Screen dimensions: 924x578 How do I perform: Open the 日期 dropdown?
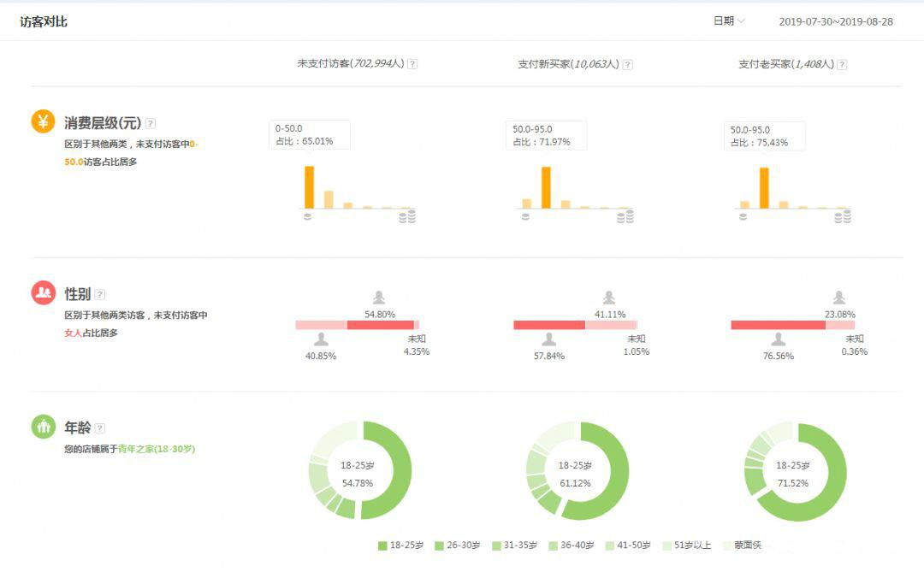pyautogui.click(x=729, y=21)
